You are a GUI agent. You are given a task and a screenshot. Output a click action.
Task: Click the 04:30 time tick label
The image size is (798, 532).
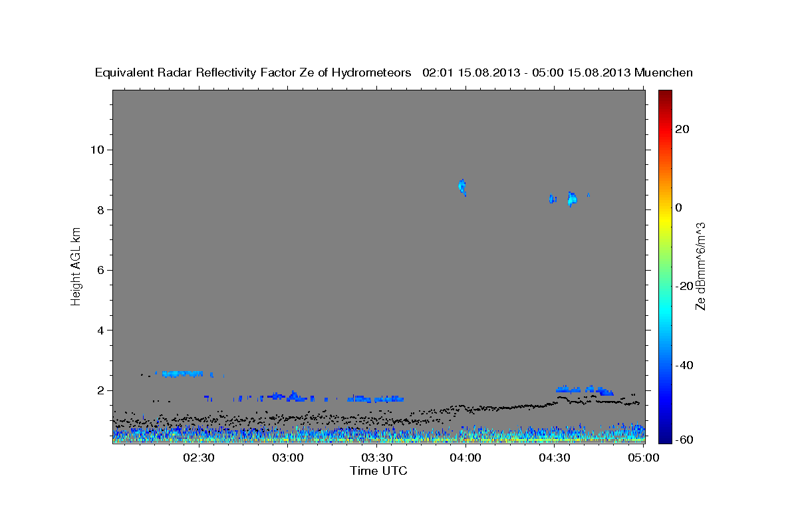coord(554,458)
